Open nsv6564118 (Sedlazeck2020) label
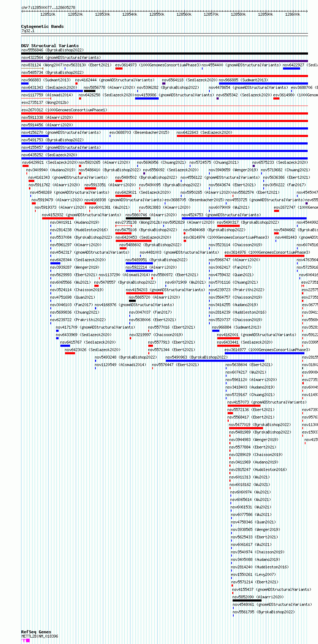The image size is (318, 644). click(189, 80)
